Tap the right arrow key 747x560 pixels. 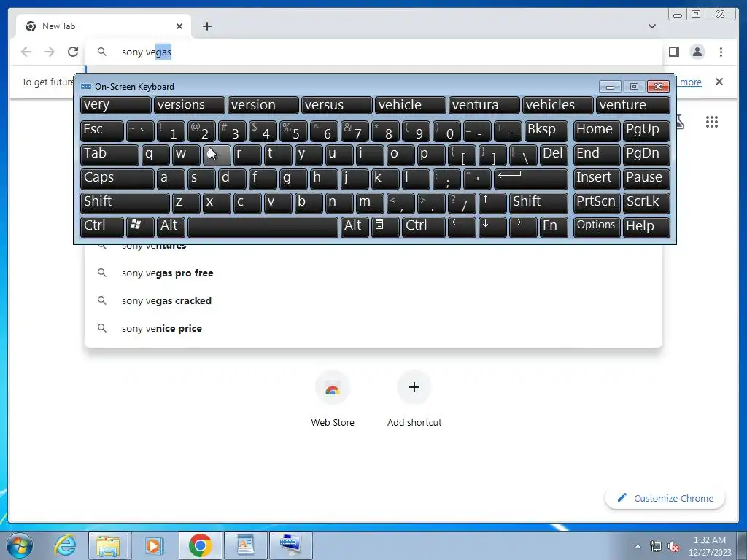(522, 227)
